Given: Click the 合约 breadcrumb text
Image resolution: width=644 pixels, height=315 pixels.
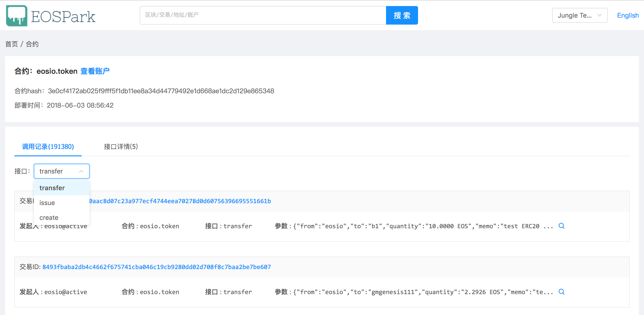Looking at the screenshot, I should (x=32, y=44).
